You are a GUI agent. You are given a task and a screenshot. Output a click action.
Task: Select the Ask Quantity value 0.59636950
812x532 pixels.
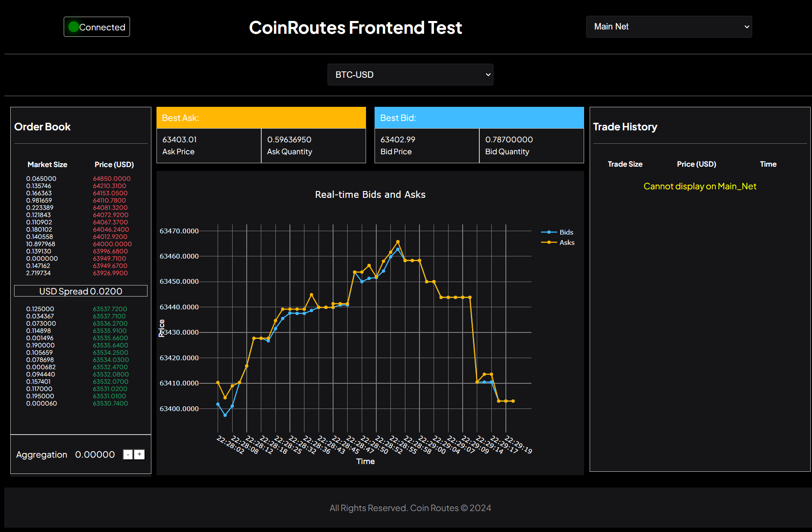pos(289,140)
